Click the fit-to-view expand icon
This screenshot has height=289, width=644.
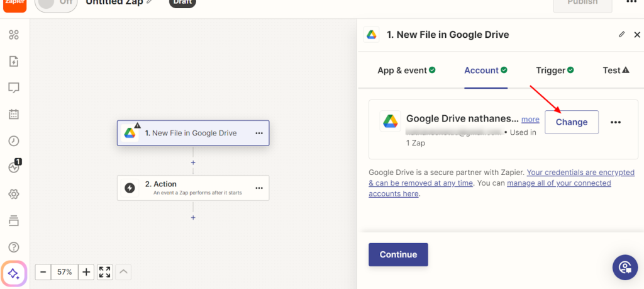coord(105,272)
